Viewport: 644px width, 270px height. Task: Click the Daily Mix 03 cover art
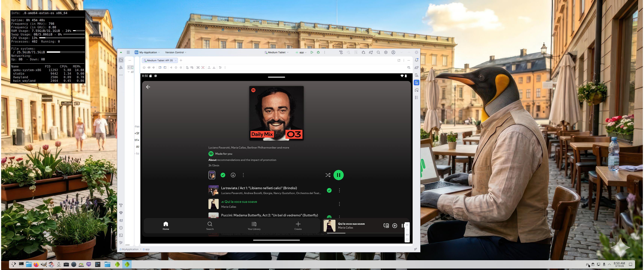point(276,113)
